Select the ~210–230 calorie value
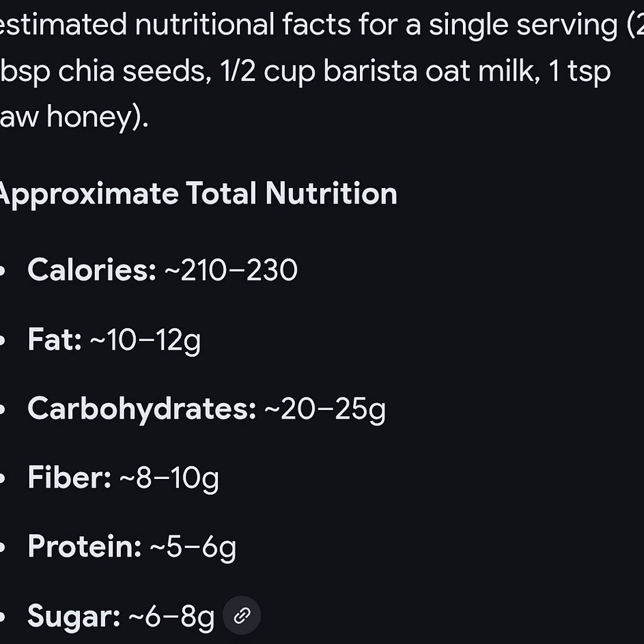The image size is (644, 644). pos(231,270)
